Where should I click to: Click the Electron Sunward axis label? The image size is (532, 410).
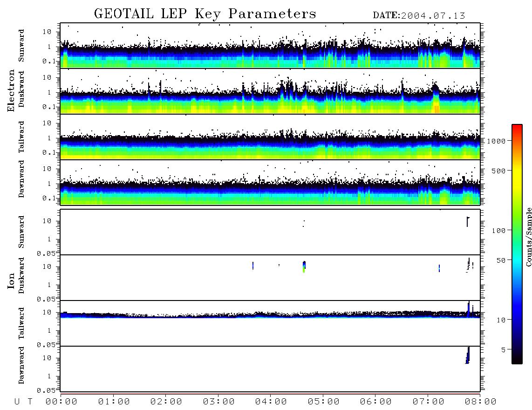click(x=21, y=46)
